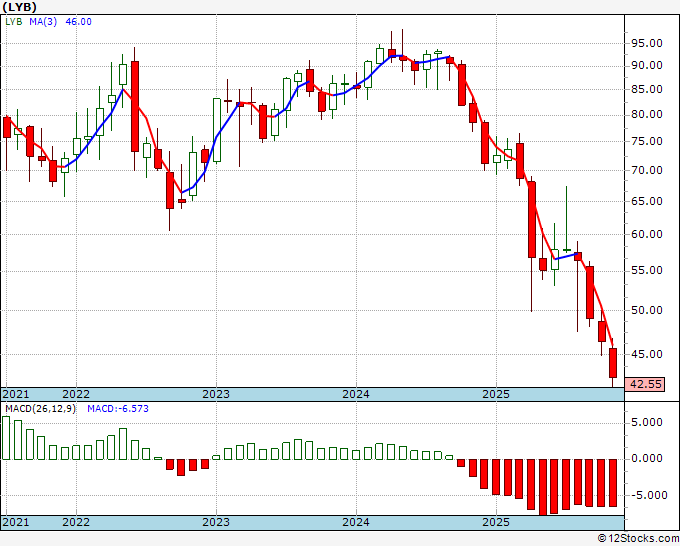The width and height of the screenshot is (680, 546).
Task: Click the 60.00 price axis label
Action: tap(647, 234)
